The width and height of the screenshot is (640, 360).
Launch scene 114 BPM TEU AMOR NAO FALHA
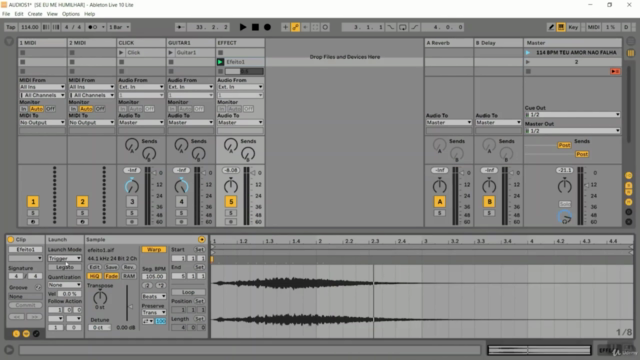[528, 53]
